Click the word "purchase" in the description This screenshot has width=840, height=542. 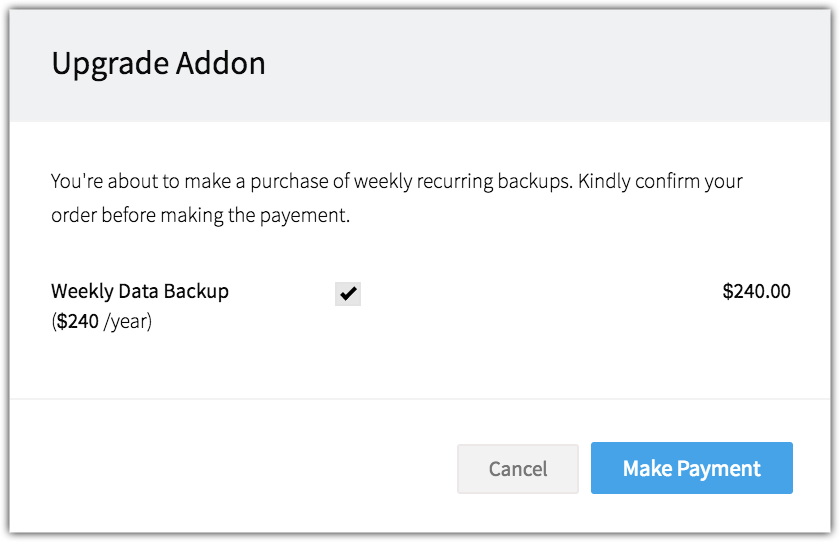pyautogui.click(x=289, y=182)
